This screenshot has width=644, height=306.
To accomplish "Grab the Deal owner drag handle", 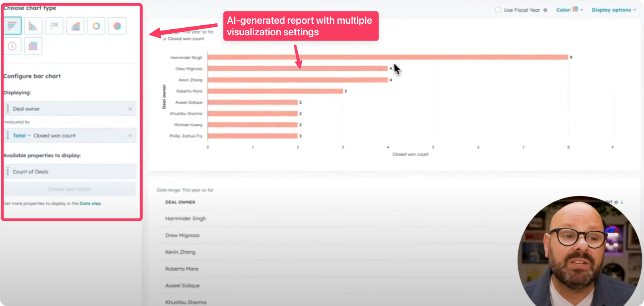I will coord(8,109).
